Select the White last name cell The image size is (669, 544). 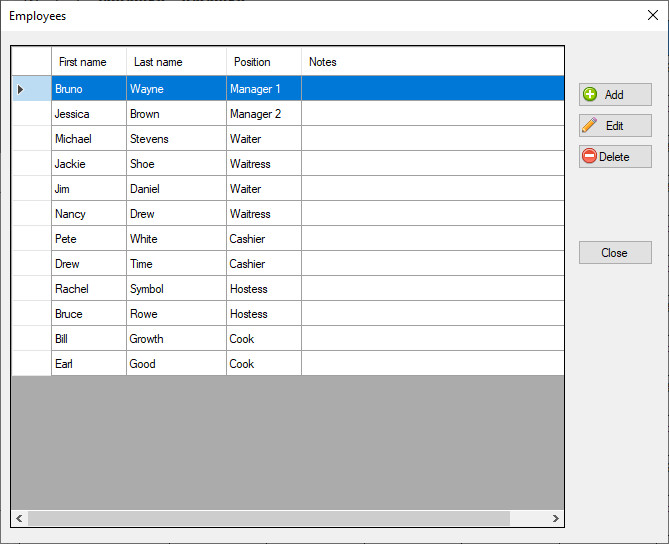(x=176, y=239)
